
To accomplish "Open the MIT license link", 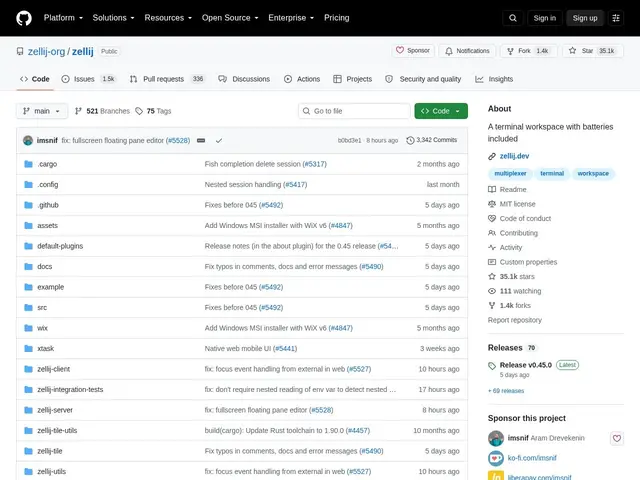I will [x=512, y=204].
